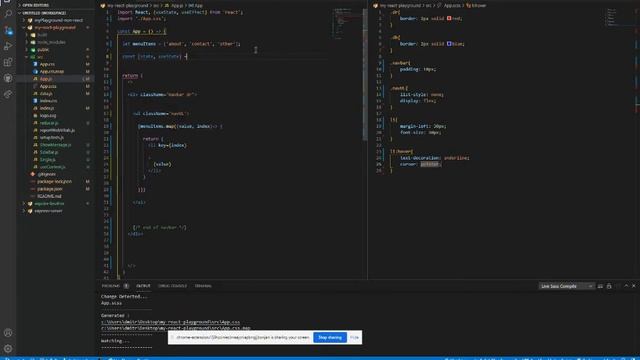Switch to the Problems tab
The width and height of the screenshot is (640, 360).
(x=111, y=286)
